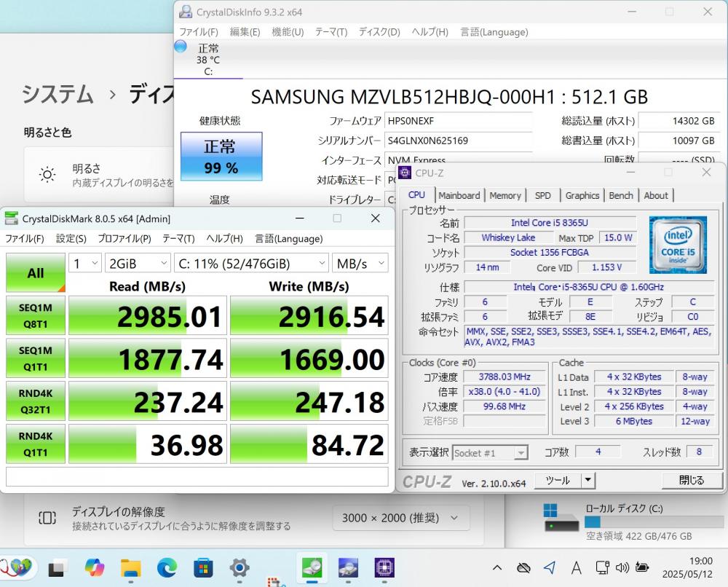Click the firmware field HPS0NEXF
The width and height of the screenshot is (728, 587).
(458, 121)
